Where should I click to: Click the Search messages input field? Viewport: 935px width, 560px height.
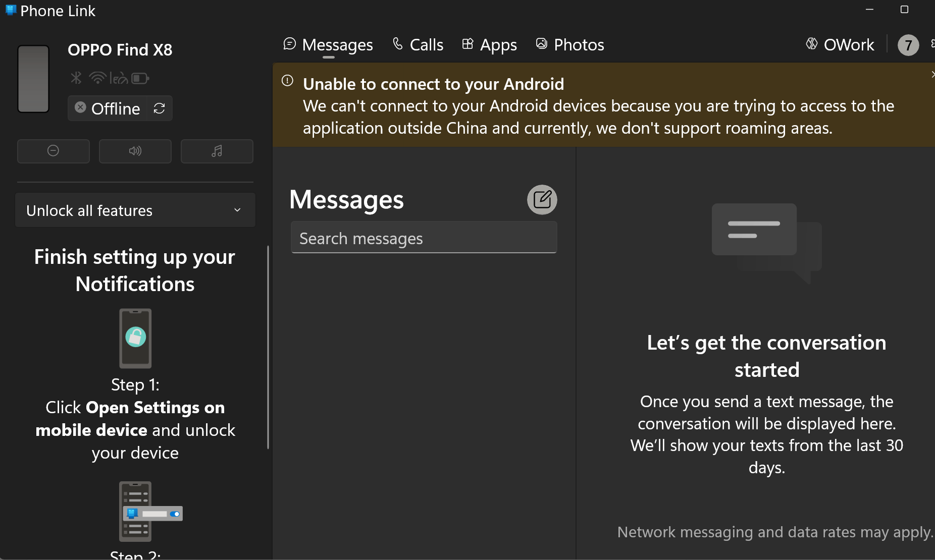424,238
